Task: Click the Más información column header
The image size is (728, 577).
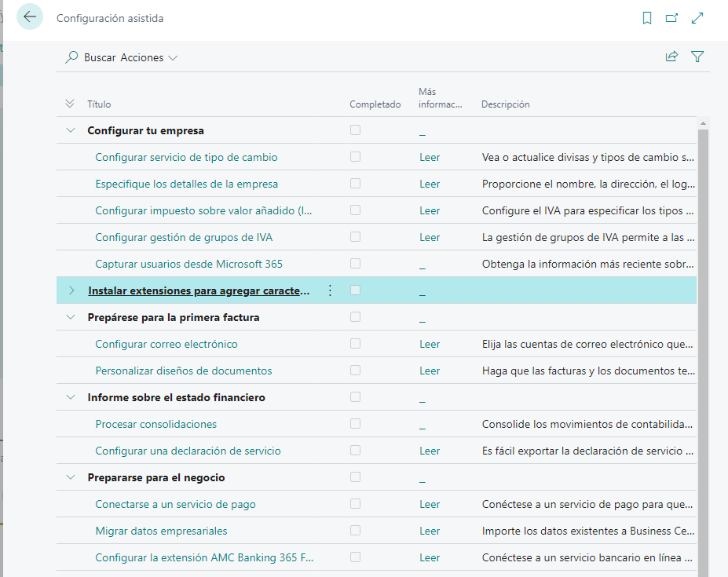Action: [440, 98]
